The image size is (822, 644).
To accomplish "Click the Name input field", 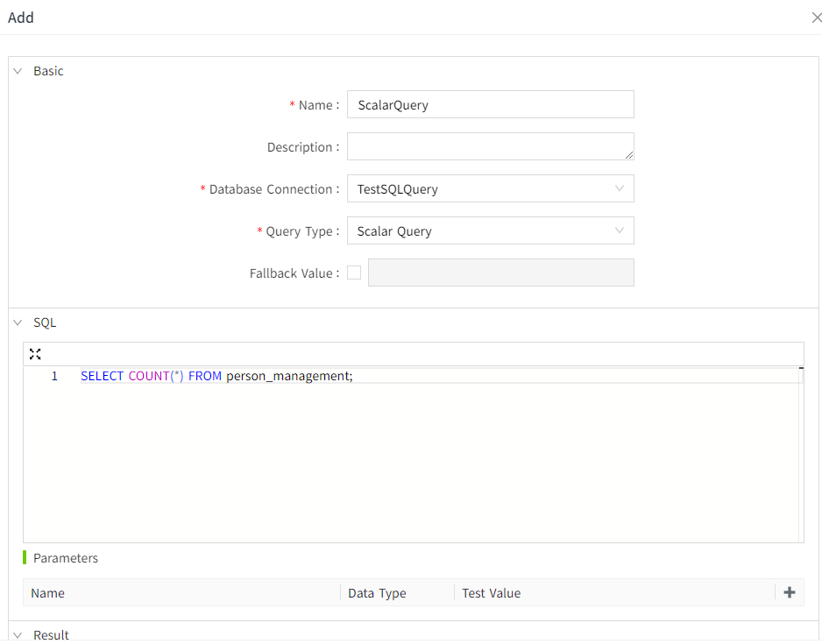I will pyautogui.click(x=490, y=104).
